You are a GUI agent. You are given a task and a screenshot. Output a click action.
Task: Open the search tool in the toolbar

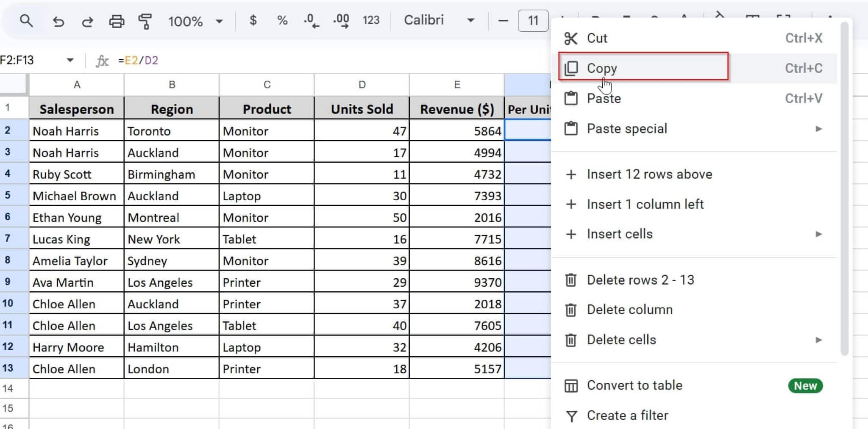coord(26,20)
